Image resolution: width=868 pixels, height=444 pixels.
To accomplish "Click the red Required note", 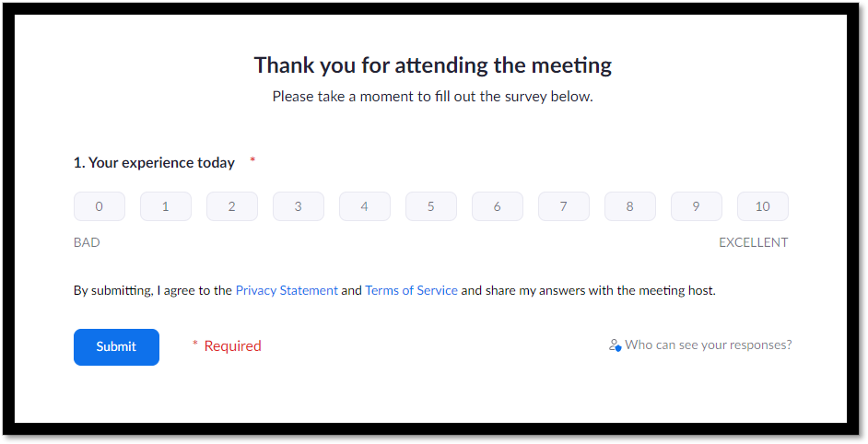I will pos(227,346).
